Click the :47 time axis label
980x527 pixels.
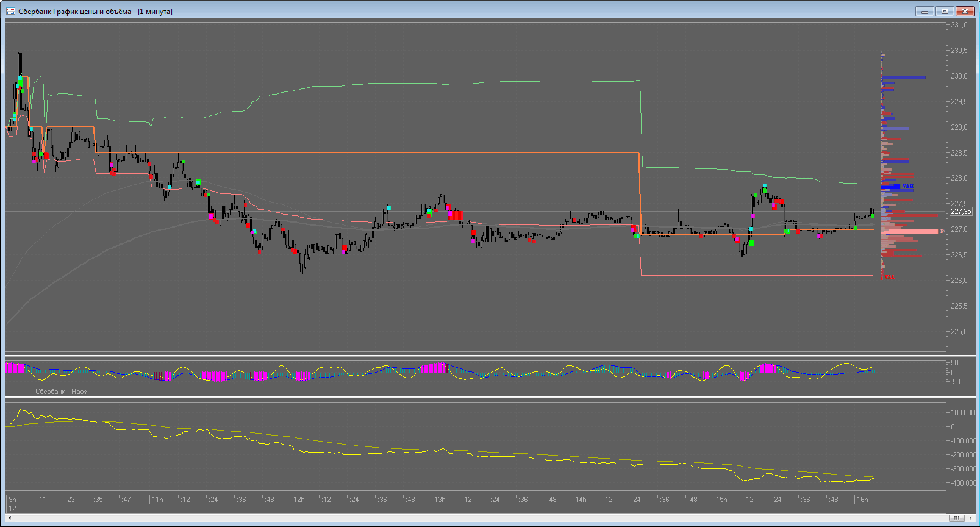pyautogui.click(x=126, y=500)
